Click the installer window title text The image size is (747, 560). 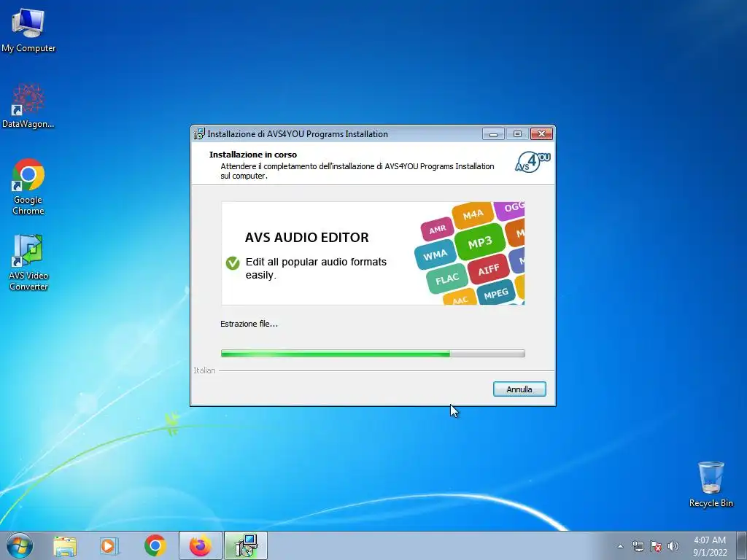point(298,134)
